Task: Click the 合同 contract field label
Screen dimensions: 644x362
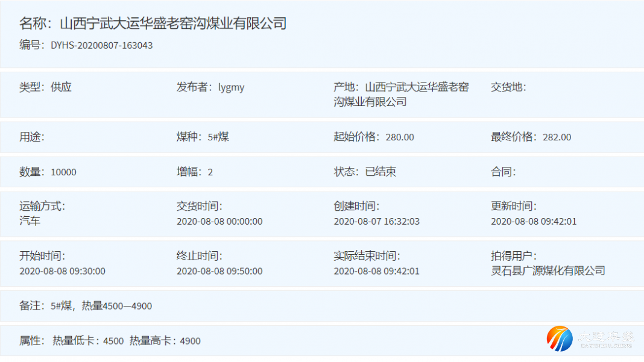Action: [503, 172]
